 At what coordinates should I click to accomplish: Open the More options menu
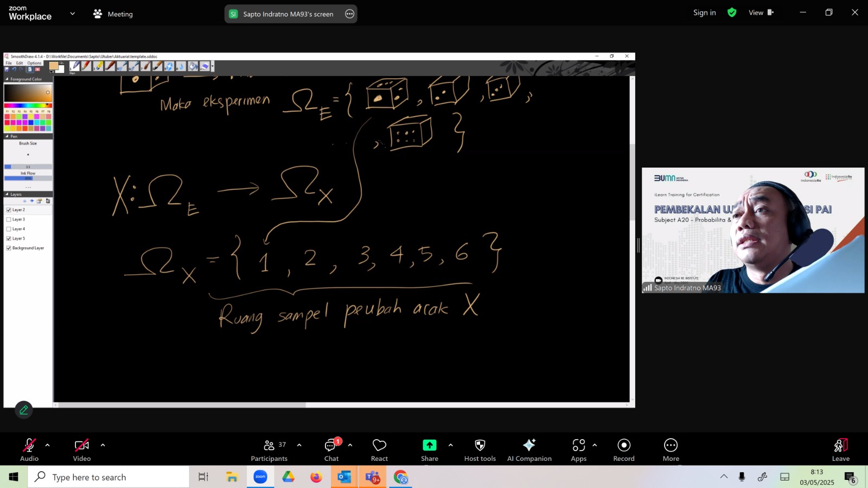(671, 450)
